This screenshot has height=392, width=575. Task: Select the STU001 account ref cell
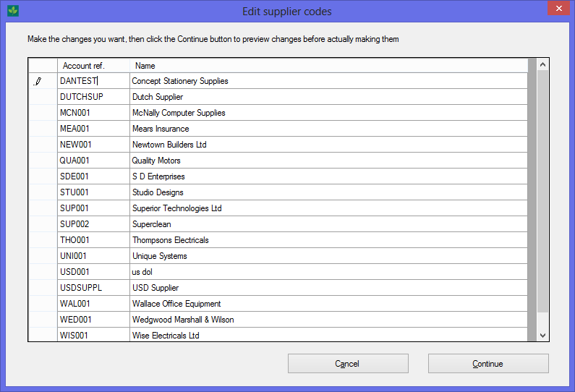pos(93,192)
